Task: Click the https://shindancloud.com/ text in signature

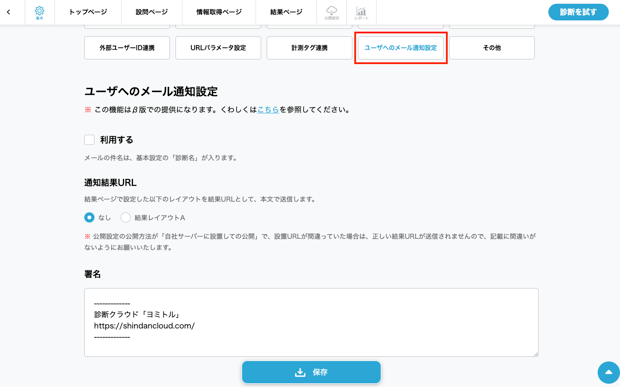Action: [x=144, y=326]
